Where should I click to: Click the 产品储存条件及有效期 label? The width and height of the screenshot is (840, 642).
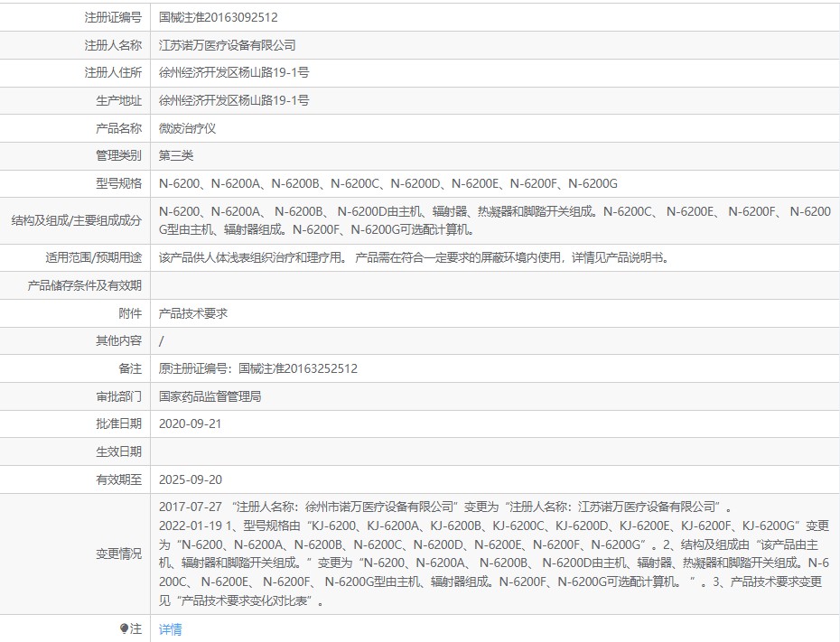[x=85, y=285]
